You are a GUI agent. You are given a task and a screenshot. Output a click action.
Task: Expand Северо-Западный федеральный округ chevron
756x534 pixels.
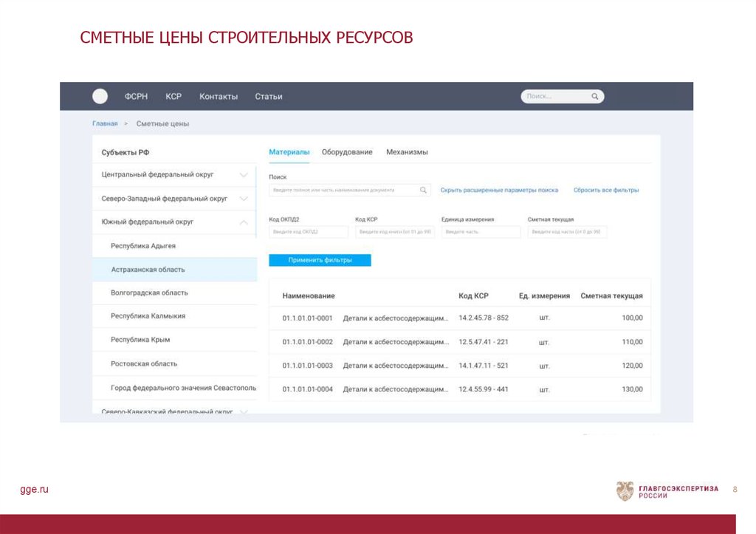tap(244, 199)
